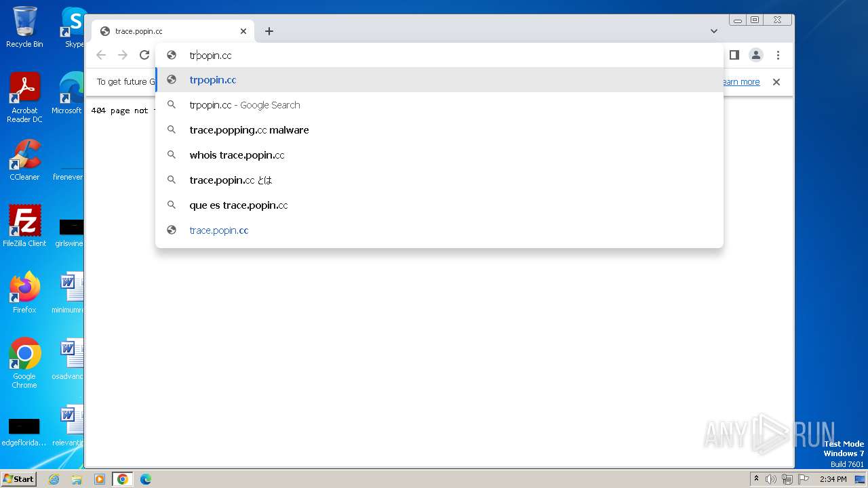Image resolution: width=868 pixels, height=488 pixels.
Task: Open the osadvanc Word document icon
Action: coord(68,359)
